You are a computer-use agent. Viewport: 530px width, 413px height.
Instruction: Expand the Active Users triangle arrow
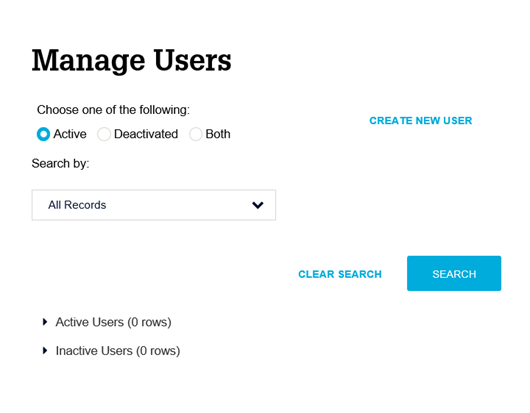pyautogui.click(x=45, y=322)
